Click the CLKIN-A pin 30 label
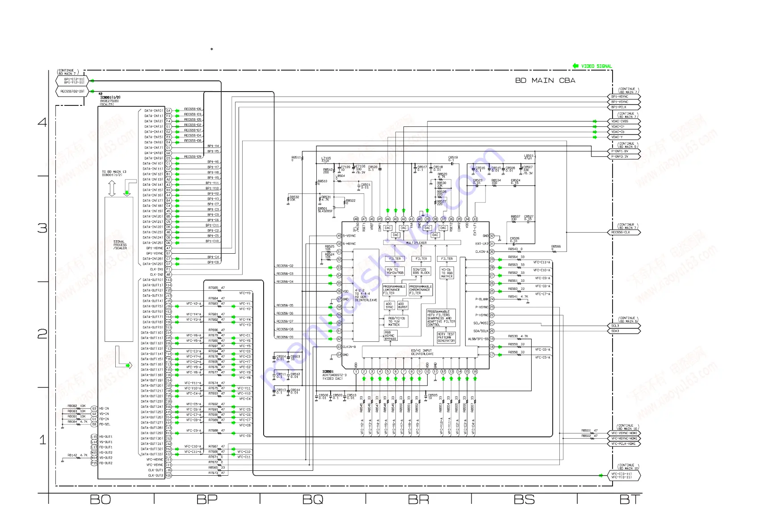 click(x=482, y=251)
